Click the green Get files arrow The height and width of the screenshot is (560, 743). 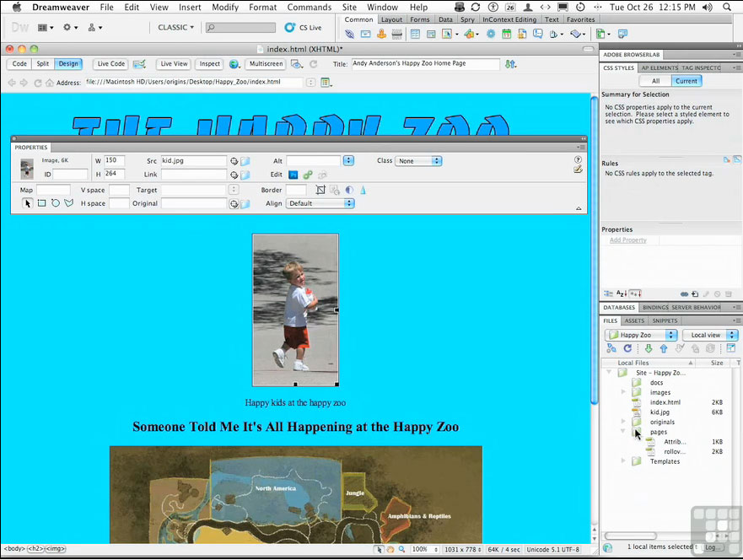649,348
